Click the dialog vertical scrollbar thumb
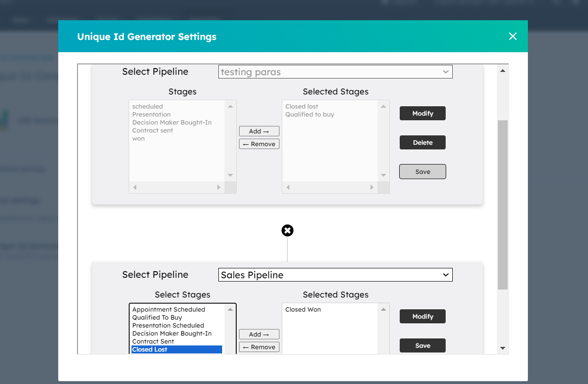 click(x=503, y=204)
